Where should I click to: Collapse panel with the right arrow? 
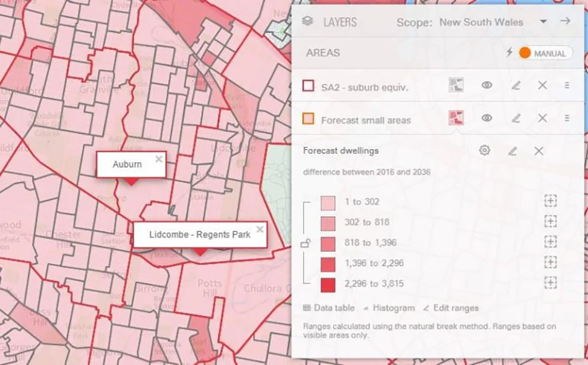tap(565, 22)
